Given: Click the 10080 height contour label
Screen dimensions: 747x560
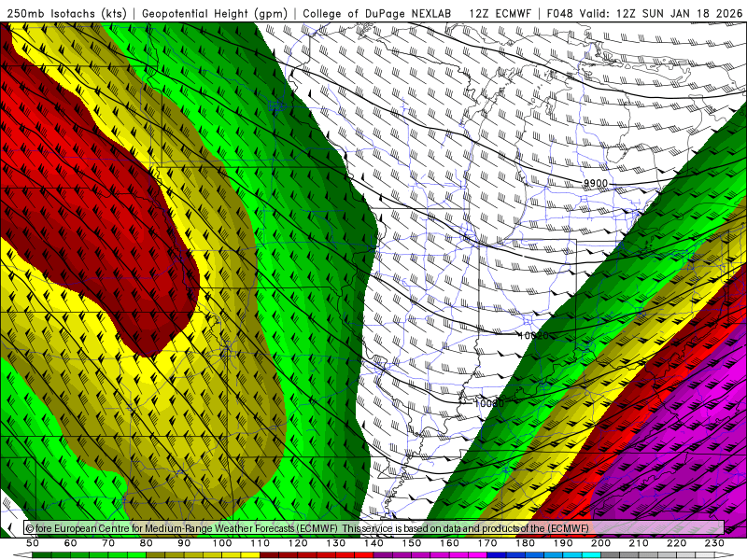Looking at the screenshot, I should [x=488, y=403].
